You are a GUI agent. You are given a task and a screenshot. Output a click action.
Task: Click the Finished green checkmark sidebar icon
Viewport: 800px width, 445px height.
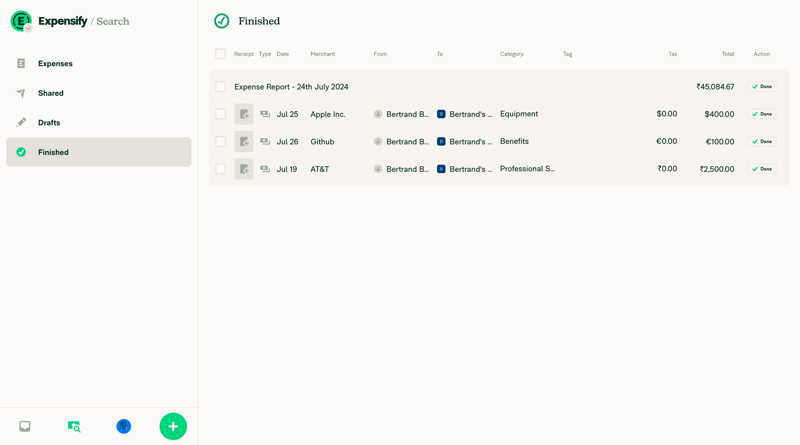(x=21, y=152)
